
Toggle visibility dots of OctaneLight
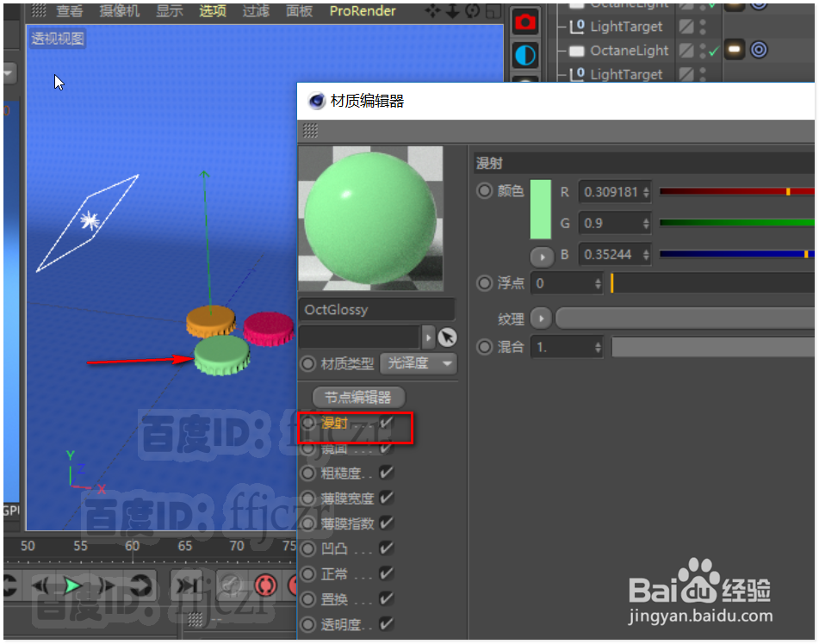[703, 50]
